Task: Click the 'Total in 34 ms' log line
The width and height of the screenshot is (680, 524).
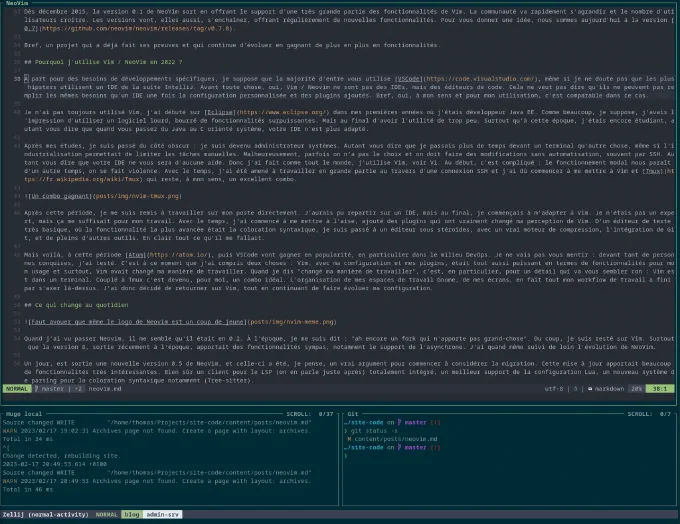Action: point(27,439)
